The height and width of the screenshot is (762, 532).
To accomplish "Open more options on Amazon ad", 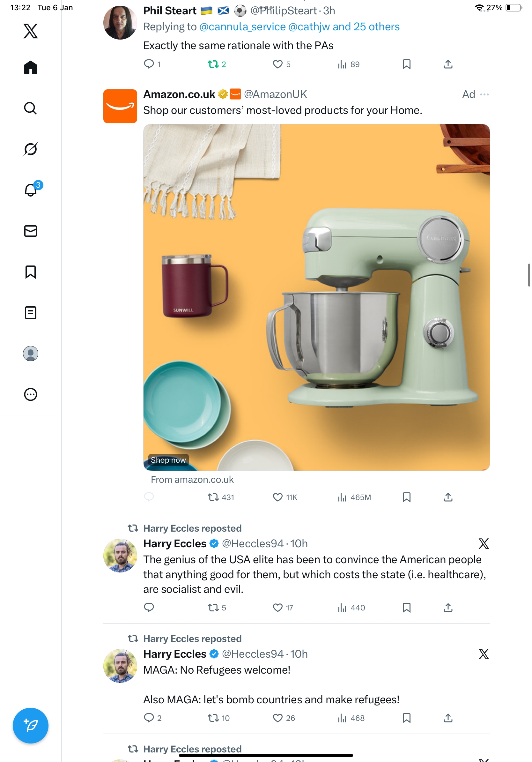I will point(484,94).
